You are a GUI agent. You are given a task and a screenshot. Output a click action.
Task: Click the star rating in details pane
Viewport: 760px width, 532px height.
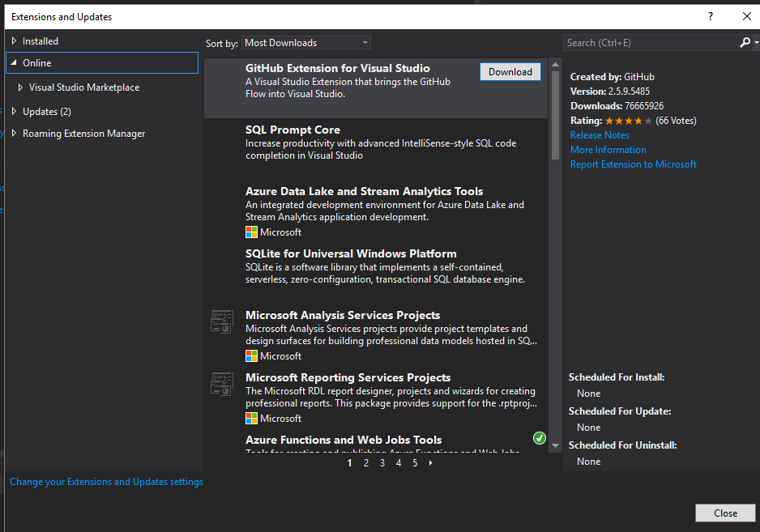628,121
